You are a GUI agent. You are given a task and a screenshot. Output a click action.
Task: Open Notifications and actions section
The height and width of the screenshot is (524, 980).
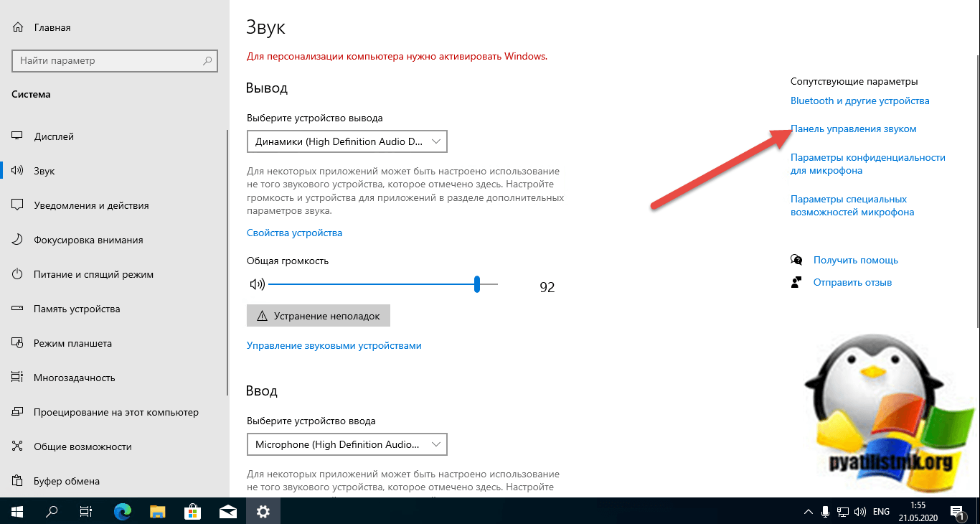[91, 205]
